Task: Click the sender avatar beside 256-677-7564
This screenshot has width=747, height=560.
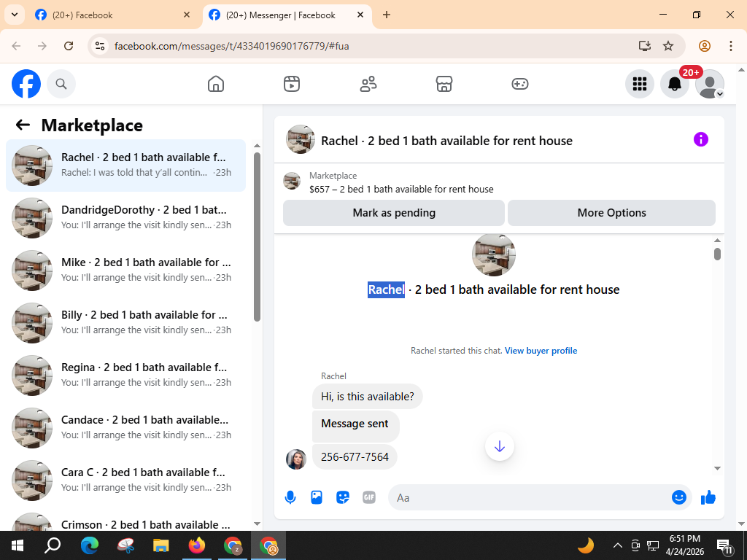Action: (x=296, y=459)
